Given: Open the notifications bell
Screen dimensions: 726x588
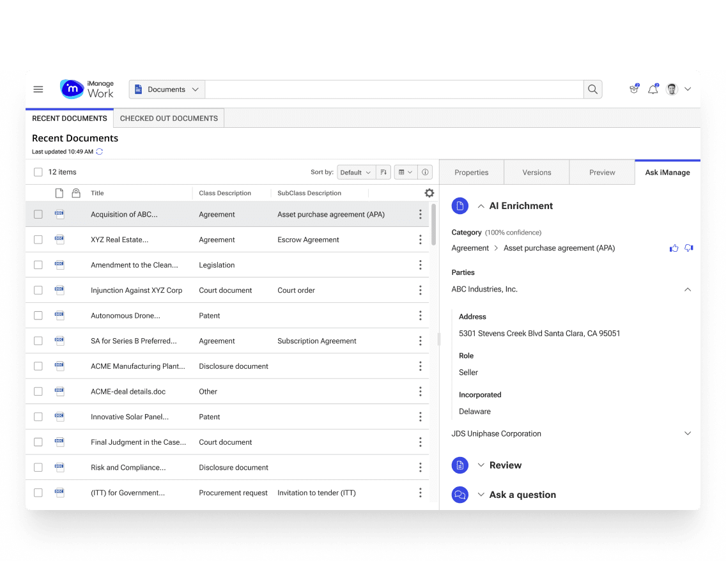Looking at the screenshot, I should [653, 89].
